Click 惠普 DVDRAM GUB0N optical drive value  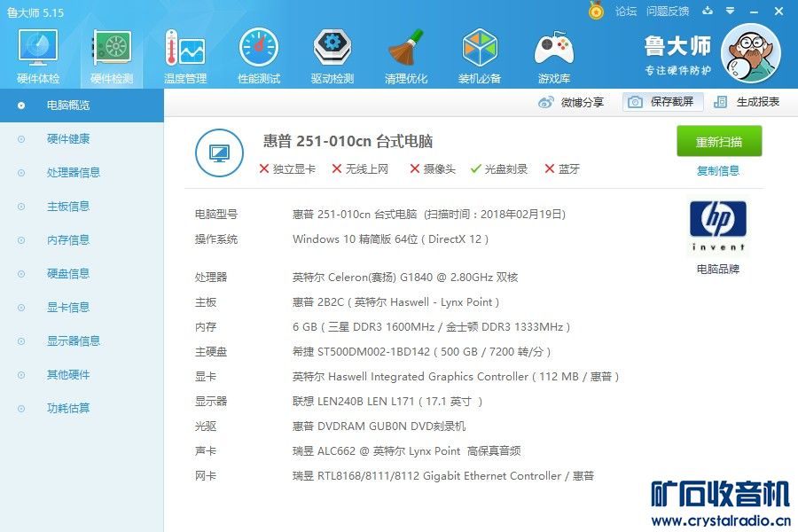tap(379, 426)
